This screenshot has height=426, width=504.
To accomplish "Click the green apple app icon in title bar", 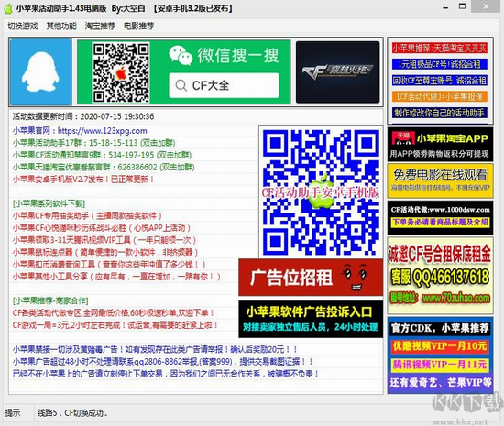I will tap(8, 8).
